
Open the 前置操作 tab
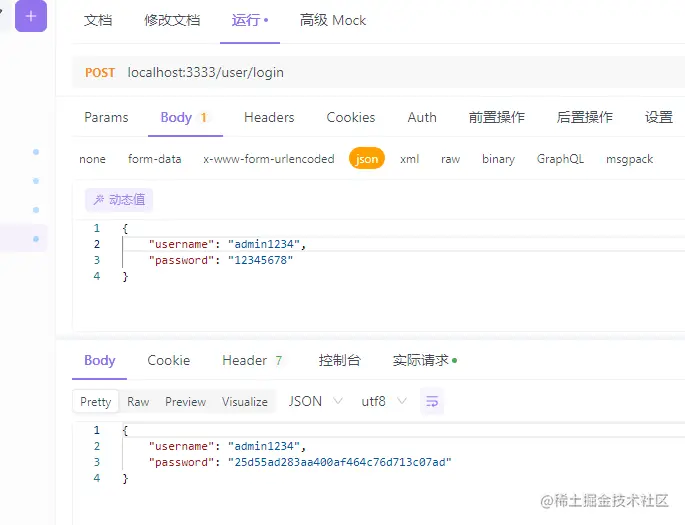click(497, 117)
